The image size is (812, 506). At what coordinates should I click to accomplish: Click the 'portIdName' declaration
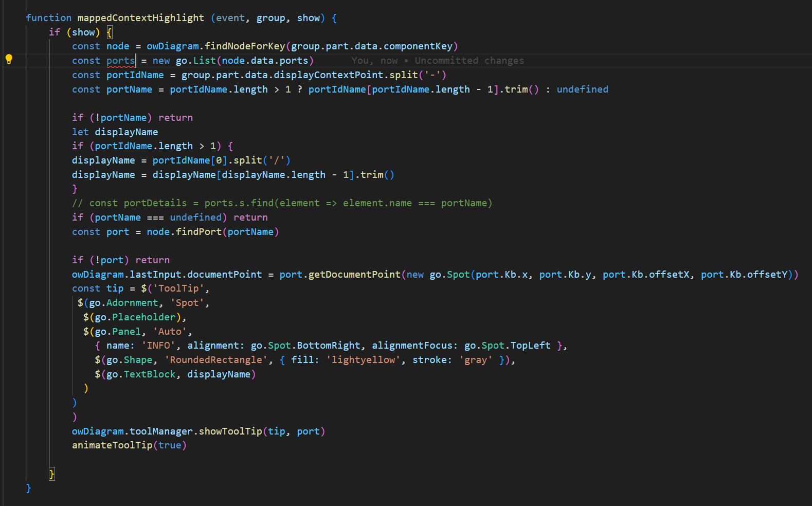pyautogui.click(x=135, y=75)
